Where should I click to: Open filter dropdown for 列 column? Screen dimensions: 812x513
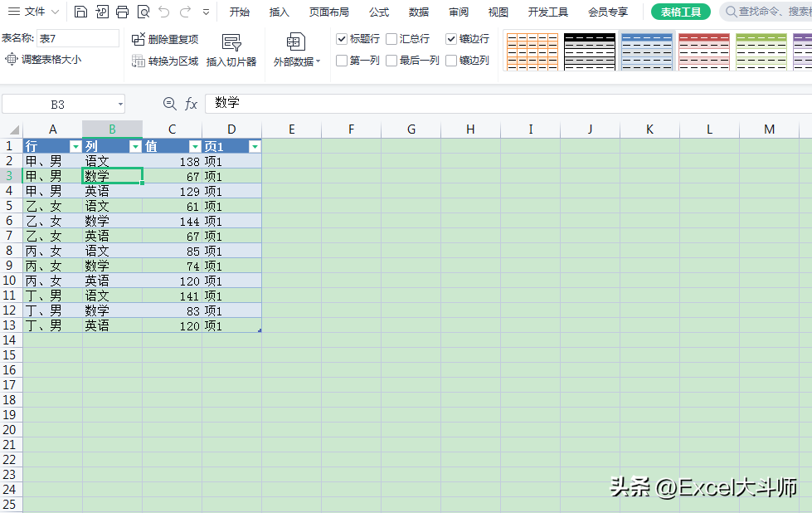135,147
